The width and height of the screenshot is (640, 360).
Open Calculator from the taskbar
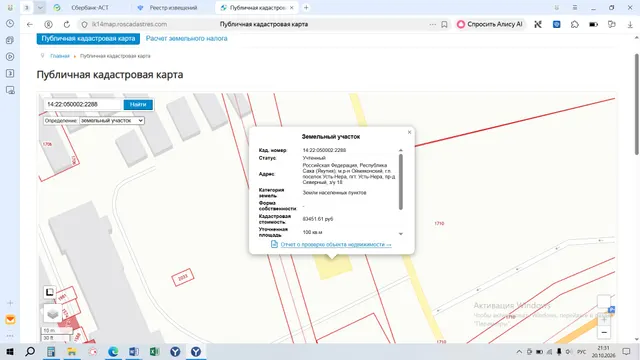pyautogui.click(x=51, y=351)
